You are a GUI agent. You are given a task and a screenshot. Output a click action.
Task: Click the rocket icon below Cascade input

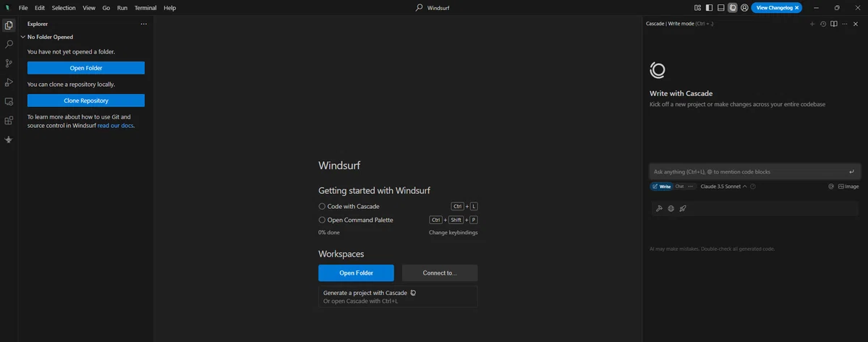[x=683, y=208]
